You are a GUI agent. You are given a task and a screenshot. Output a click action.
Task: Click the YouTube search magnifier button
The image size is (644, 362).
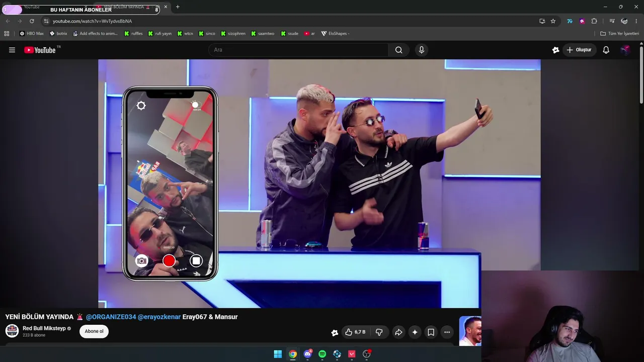(399, 50)
